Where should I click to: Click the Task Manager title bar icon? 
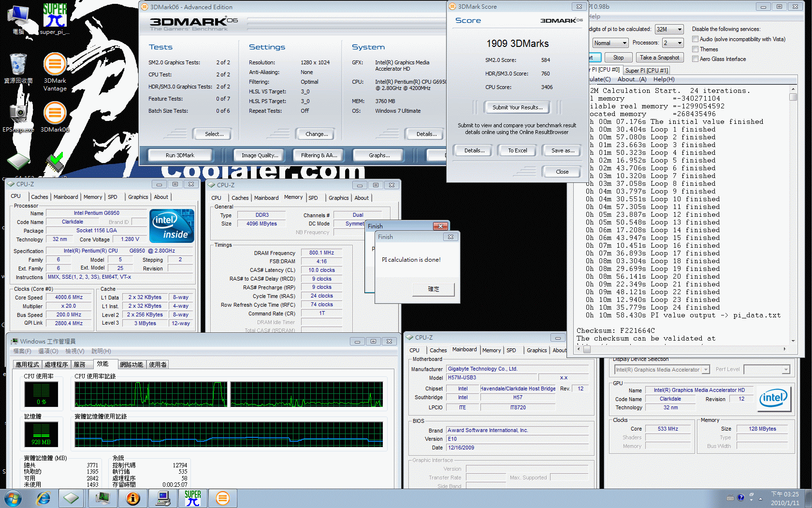[14, 341]
